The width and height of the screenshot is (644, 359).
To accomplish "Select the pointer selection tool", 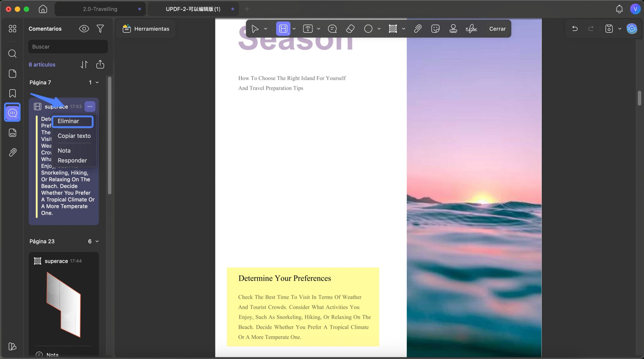I will (x=255, y=29).
